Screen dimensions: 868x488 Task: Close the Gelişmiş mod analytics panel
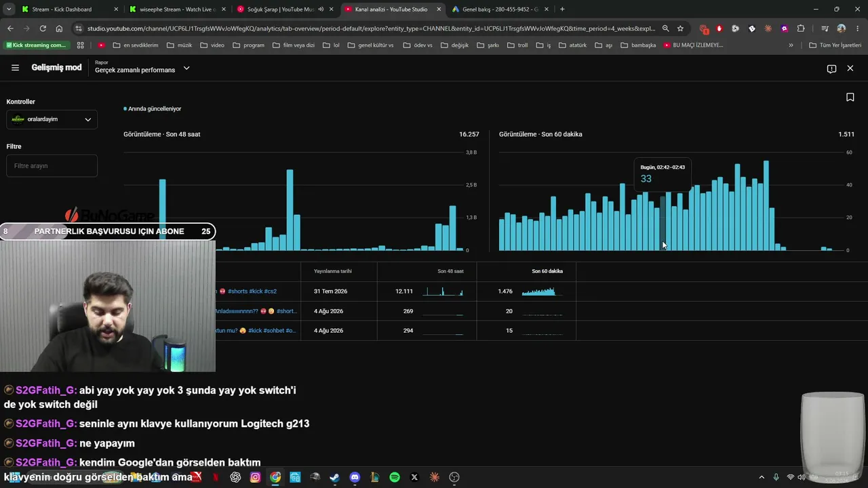[x=850, y=68]
